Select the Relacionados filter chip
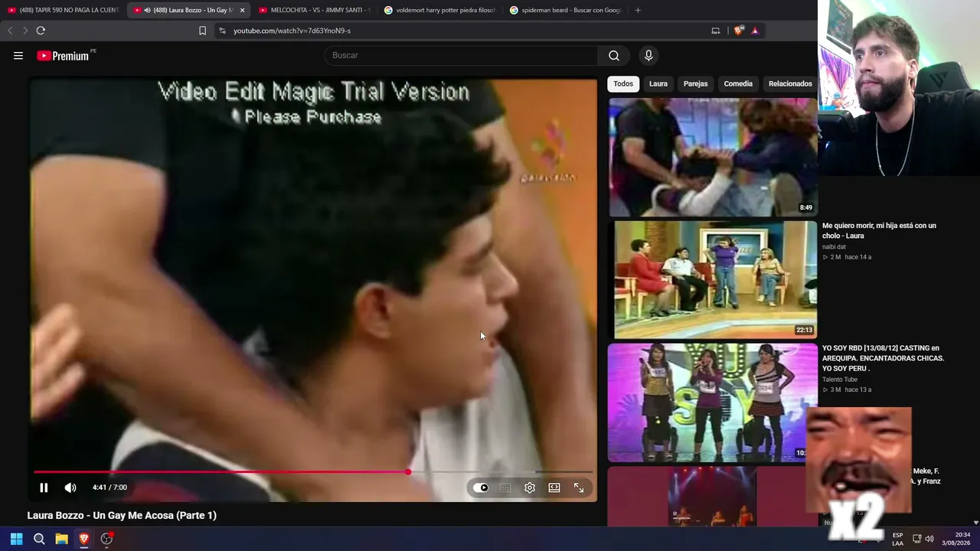The height and width of the screenshot is (551, 980). tap(790, 83)
